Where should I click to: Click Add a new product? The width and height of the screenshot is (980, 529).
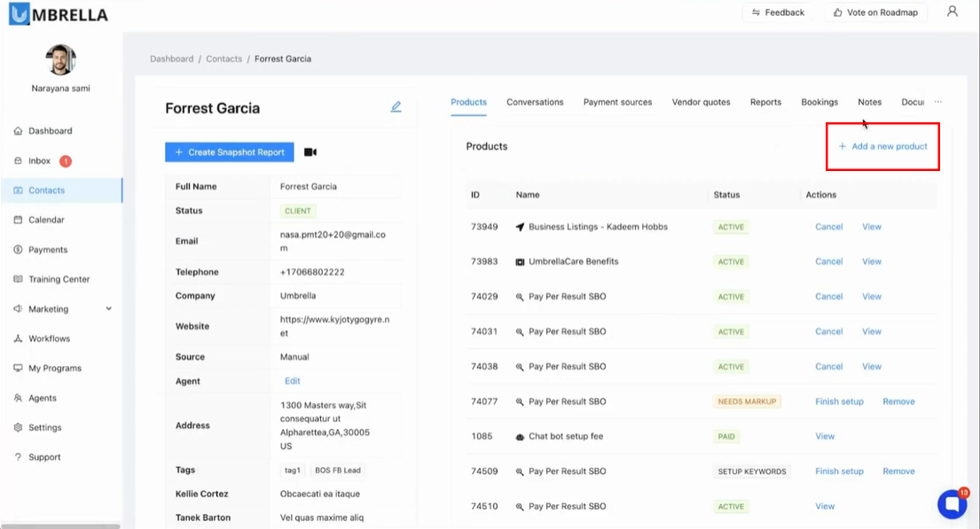[x=882, y=146]
